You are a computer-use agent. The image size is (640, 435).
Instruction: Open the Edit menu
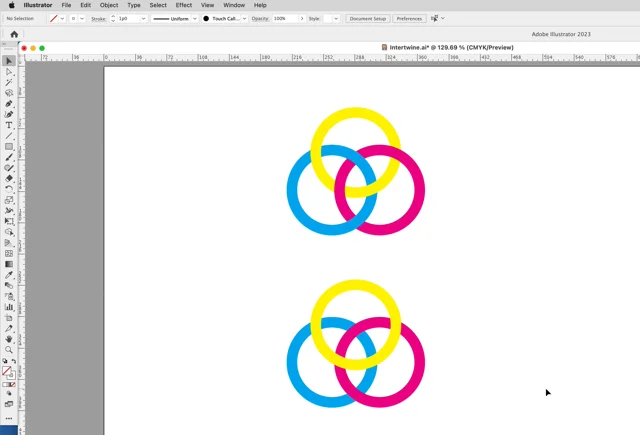tap(85, 5)
